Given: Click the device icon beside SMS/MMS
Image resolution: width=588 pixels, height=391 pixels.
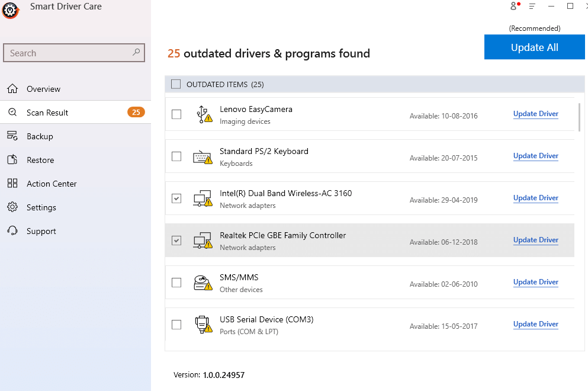Looking at the screenshot, I should pos(204,282).
